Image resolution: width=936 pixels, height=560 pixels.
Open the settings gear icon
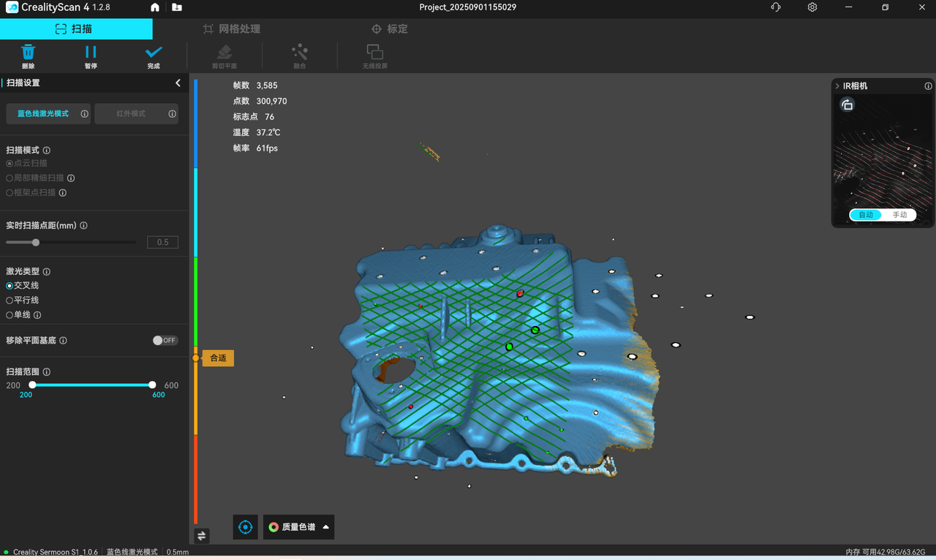(812, 7)
